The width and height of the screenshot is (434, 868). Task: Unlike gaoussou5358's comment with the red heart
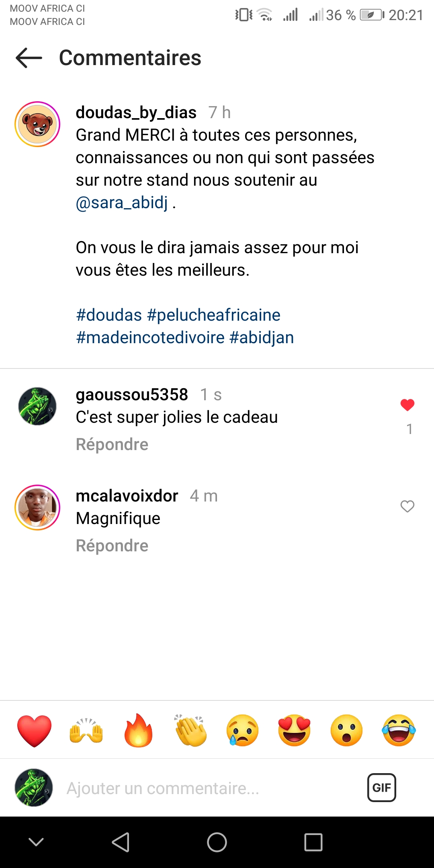pos(407,405)
